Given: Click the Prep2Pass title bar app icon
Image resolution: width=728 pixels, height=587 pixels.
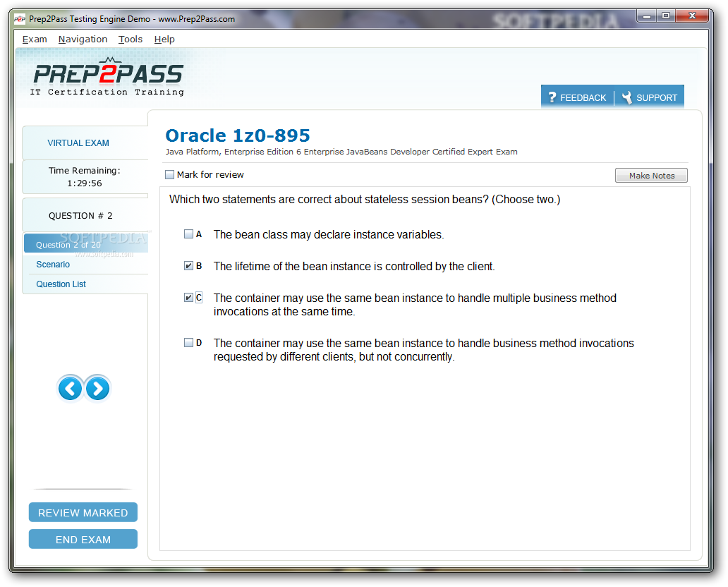Looking at the screenshot, I should pyautogui.click(x=20, y=19).
